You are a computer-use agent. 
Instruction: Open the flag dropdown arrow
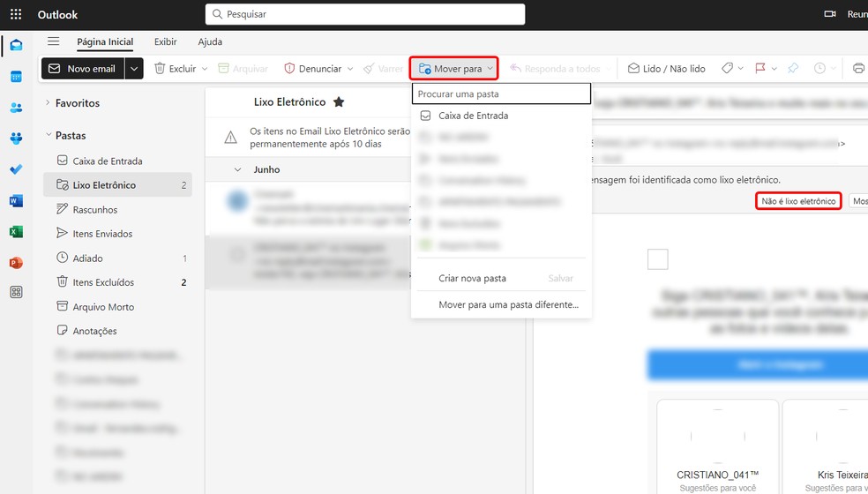[x=774, y=69]
